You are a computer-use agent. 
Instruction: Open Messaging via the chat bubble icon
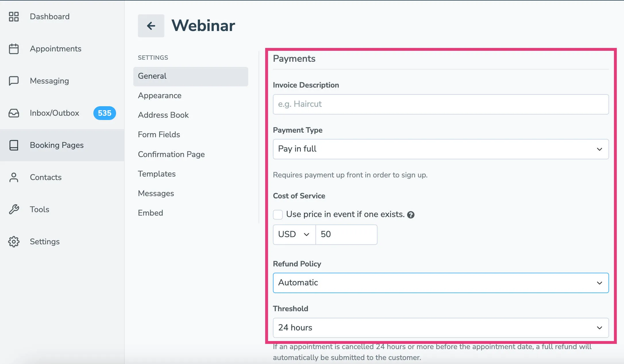(14, 81)
